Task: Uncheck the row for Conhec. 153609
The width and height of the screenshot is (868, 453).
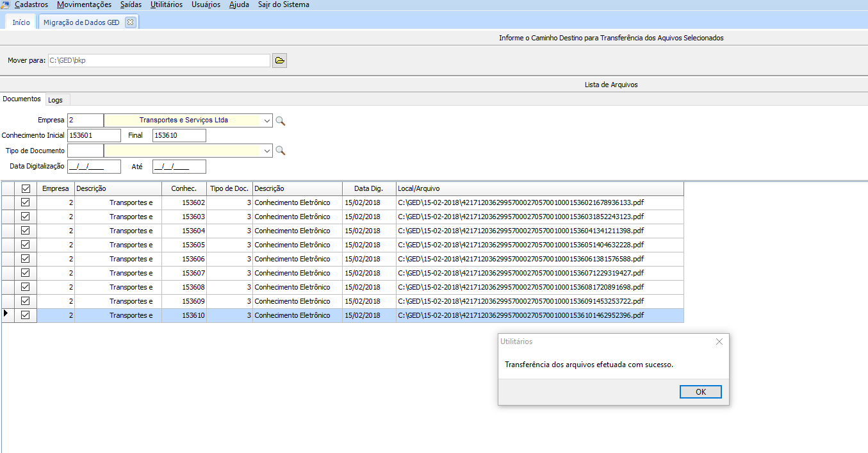Action: tap(26, 301)
